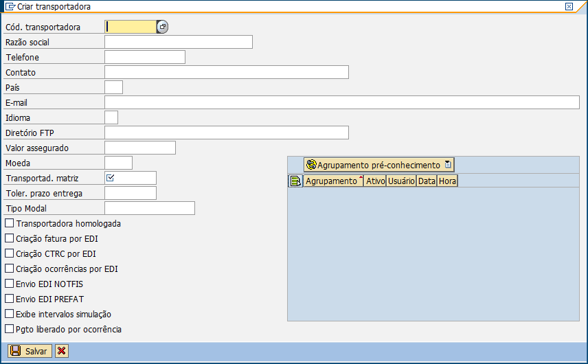Click the Diretório FTP text field
The width and height of the screenshot is (588, 364).
(226, 133)
